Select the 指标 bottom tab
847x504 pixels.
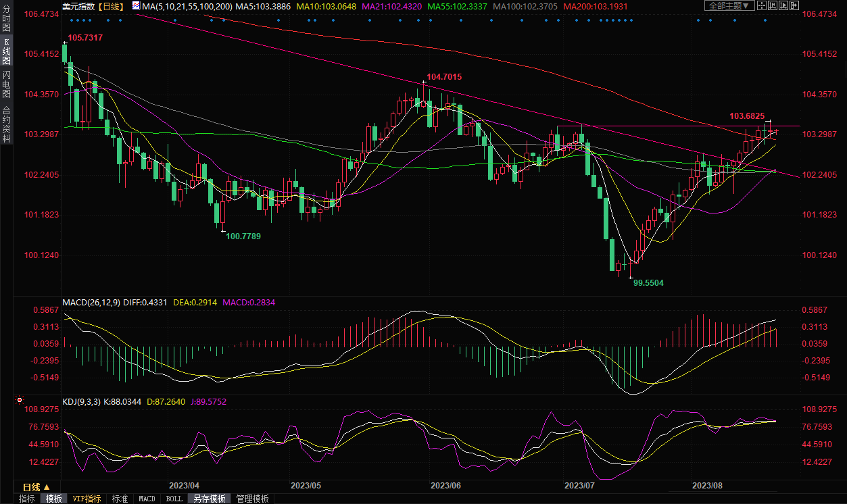(x=27, y=499)
